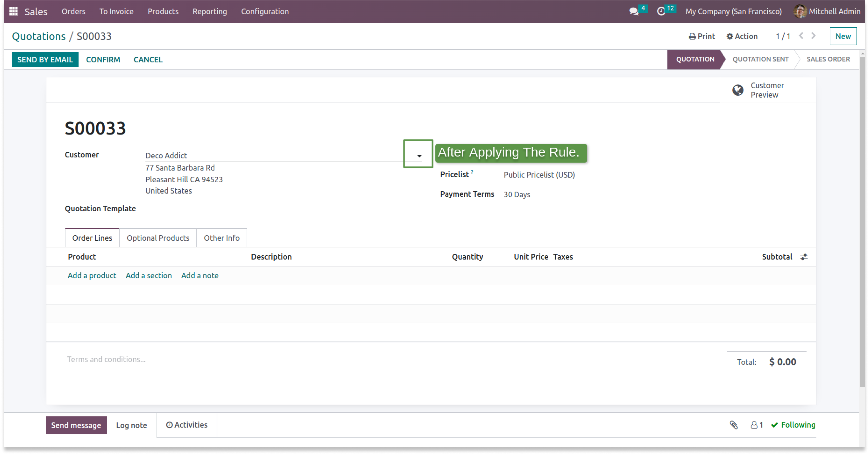Confirm the quotation
This screenshot has height=454, width=868.
click(x=103, y=60)
